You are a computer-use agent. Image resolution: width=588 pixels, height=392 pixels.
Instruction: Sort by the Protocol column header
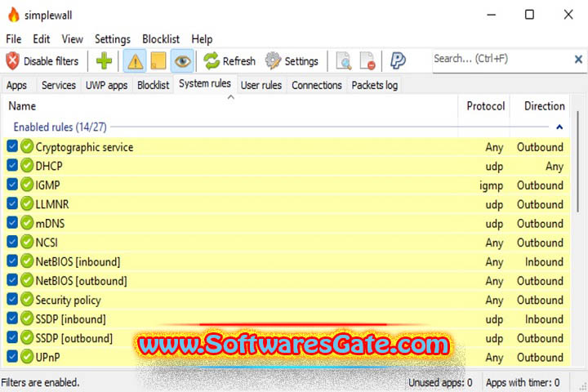click(x=485, y=106)
